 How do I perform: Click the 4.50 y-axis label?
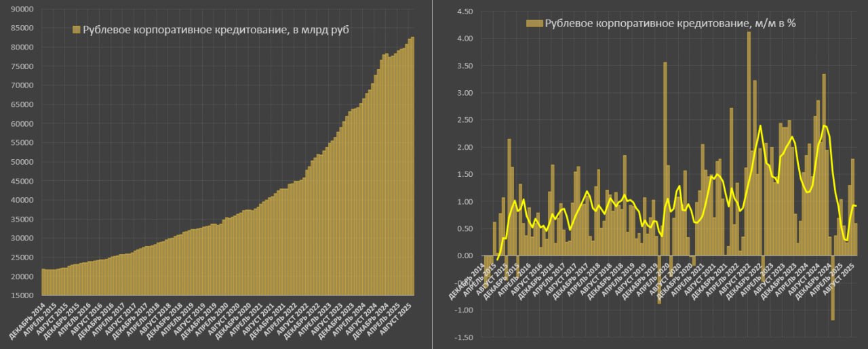pyautogui.click(x=464, y=12)
